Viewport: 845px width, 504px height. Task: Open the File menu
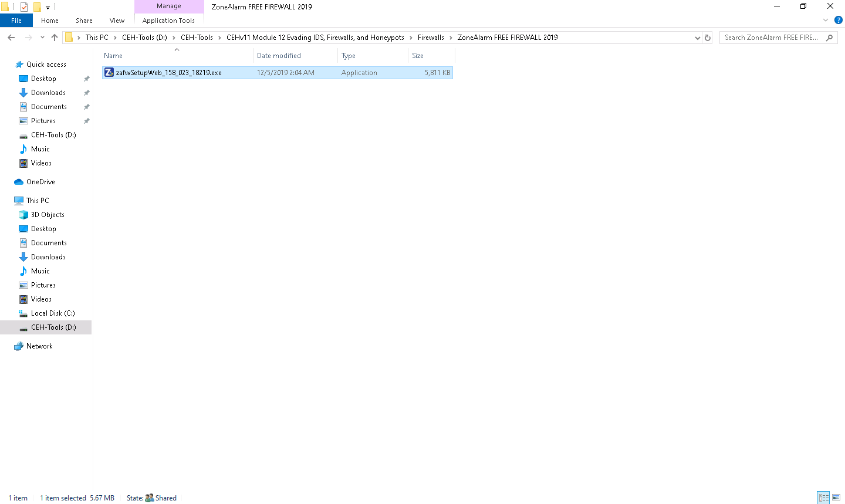tap(16, 21)
